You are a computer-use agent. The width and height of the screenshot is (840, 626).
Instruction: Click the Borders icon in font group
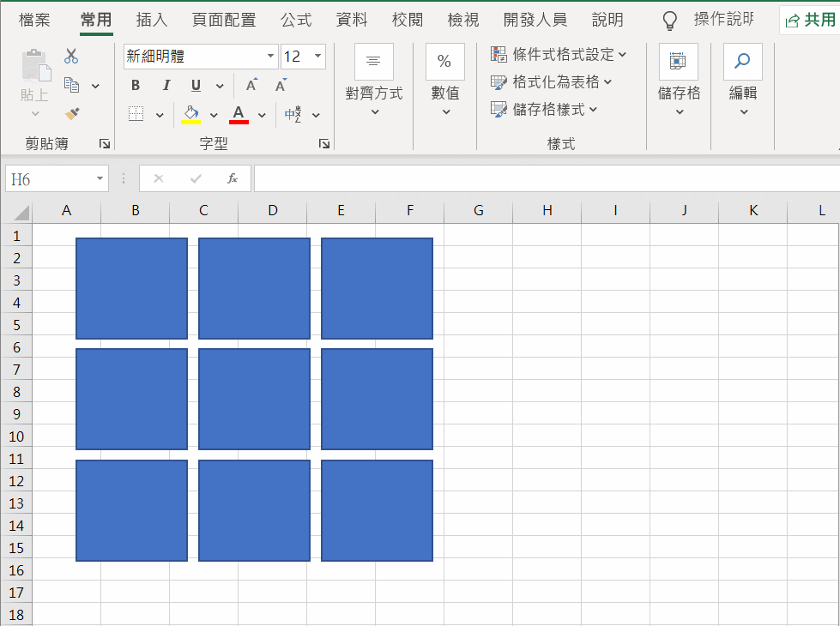(136, 114)
